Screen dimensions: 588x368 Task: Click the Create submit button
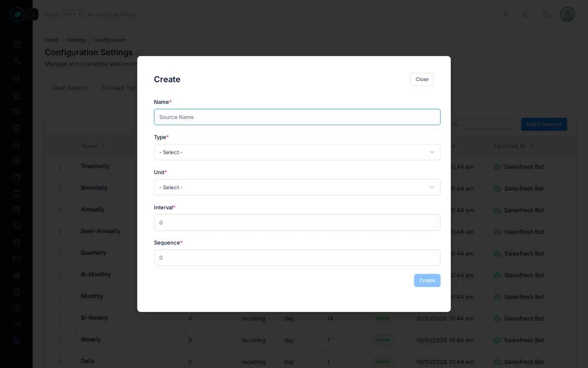pos(427,280)
